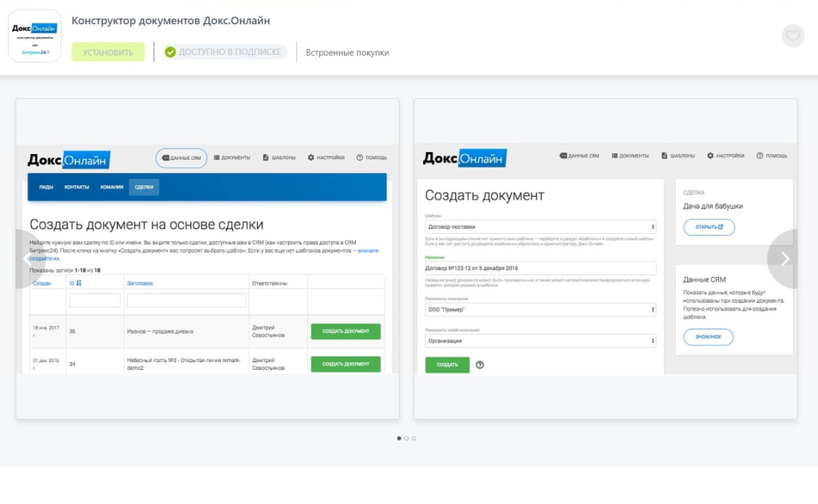Select the second carousel pagination dot
This screenshot has width=818, height=504.
[406, 438]
